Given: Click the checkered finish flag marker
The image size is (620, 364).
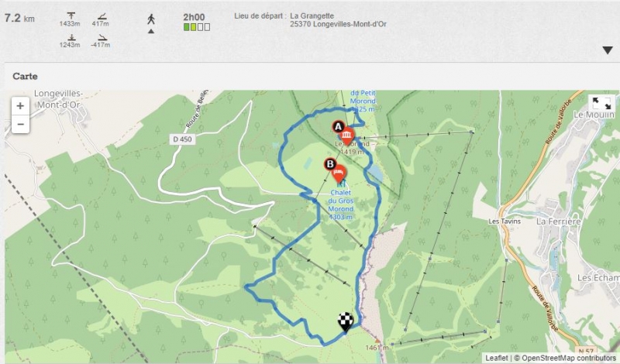Looking at the screenshot, I should coord(346,321).
